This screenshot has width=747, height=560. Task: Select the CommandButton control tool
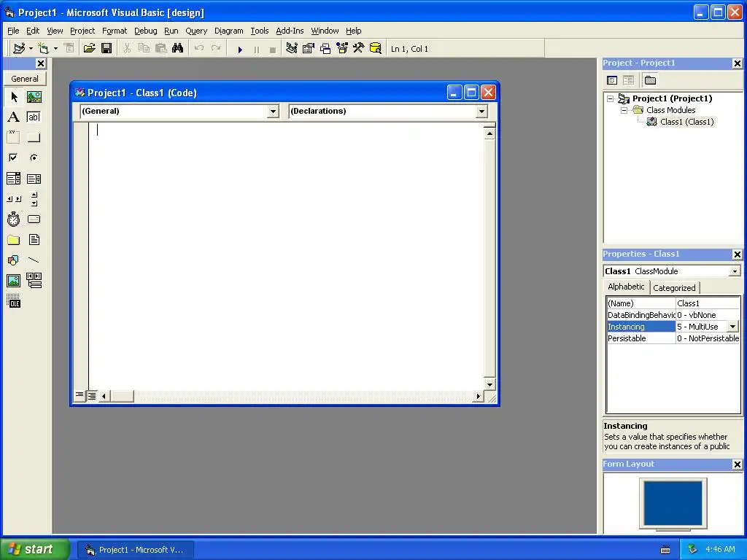coord(34,138)
